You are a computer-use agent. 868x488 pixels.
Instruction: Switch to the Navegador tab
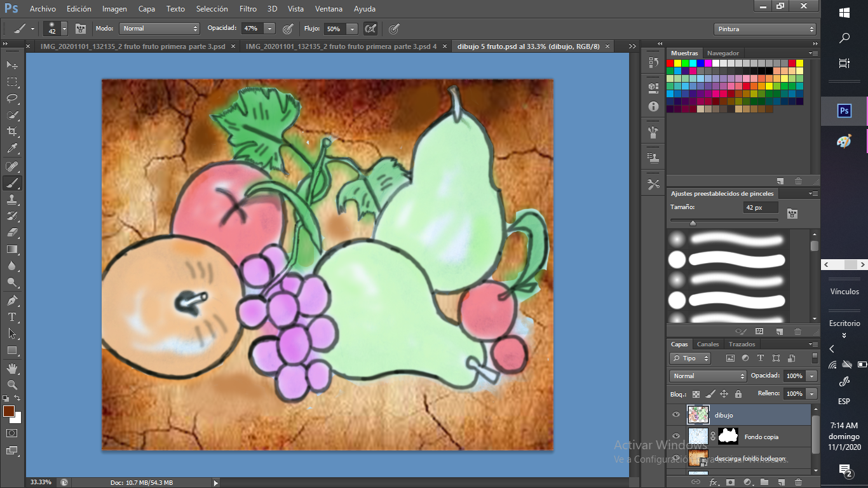click(x=722, y=53)
